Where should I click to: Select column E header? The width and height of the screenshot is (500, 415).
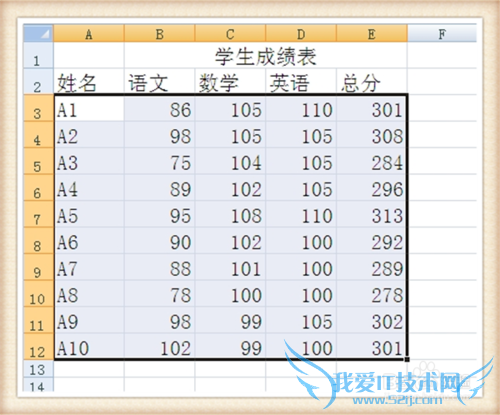(x=372, y=33)
